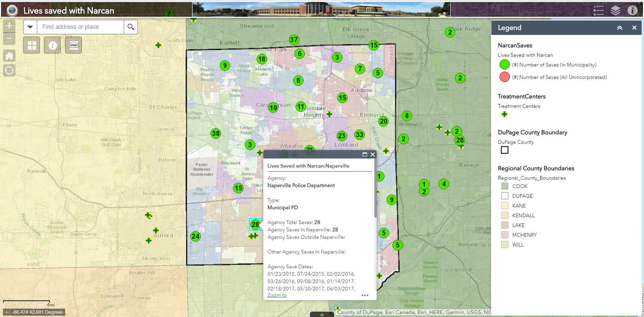Maximize the Naperville popup window
The width and height of the screenshot is (644, 317).
point(365,154)
